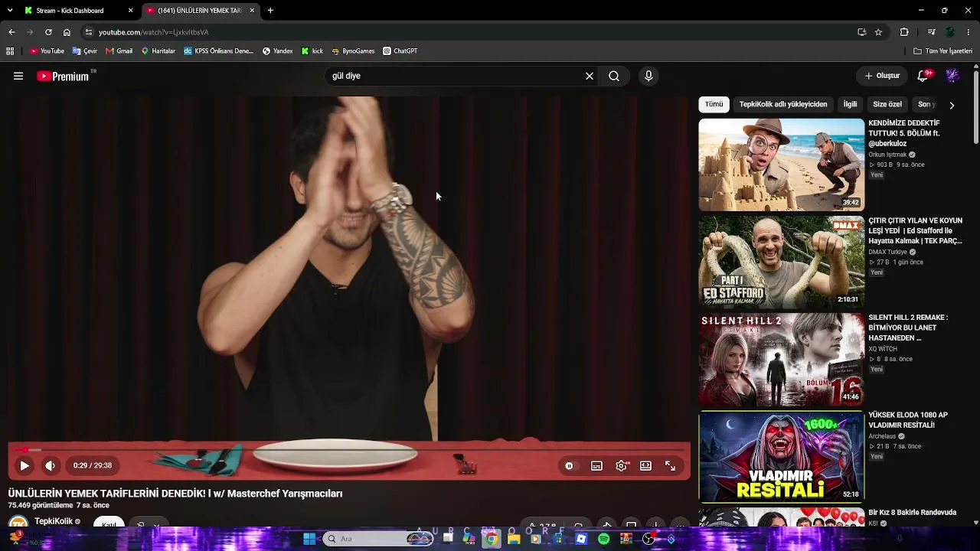Visit the DMAX Türkiye channel
Image resolution: width=980 pixels, height=551 pixels.
[x=887, y=252]
